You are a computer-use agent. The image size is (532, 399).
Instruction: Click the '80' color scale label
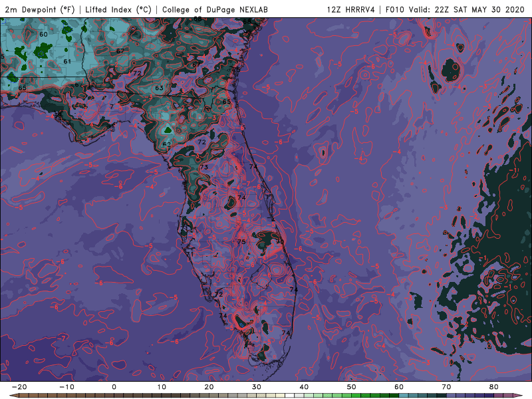493,387
